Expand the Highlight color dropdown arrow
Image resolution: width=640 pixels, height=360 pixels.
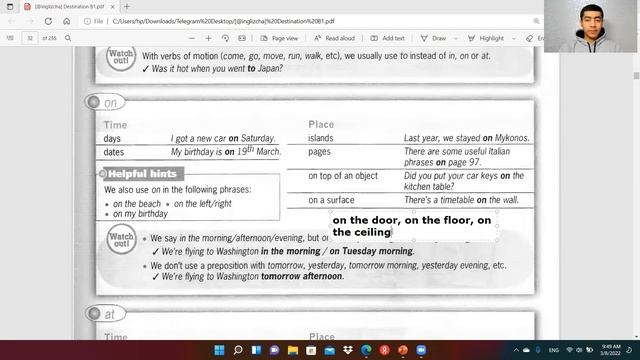tap(513, 38)
